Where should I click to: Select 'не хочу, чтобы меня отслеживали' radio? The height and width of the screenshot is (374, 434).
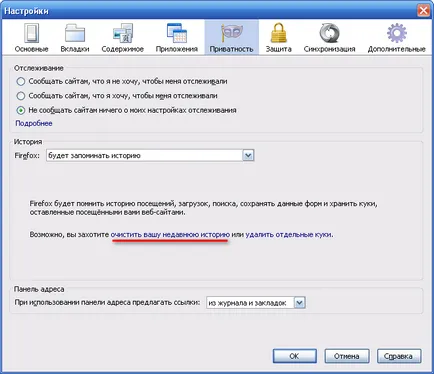click(21, 81)
